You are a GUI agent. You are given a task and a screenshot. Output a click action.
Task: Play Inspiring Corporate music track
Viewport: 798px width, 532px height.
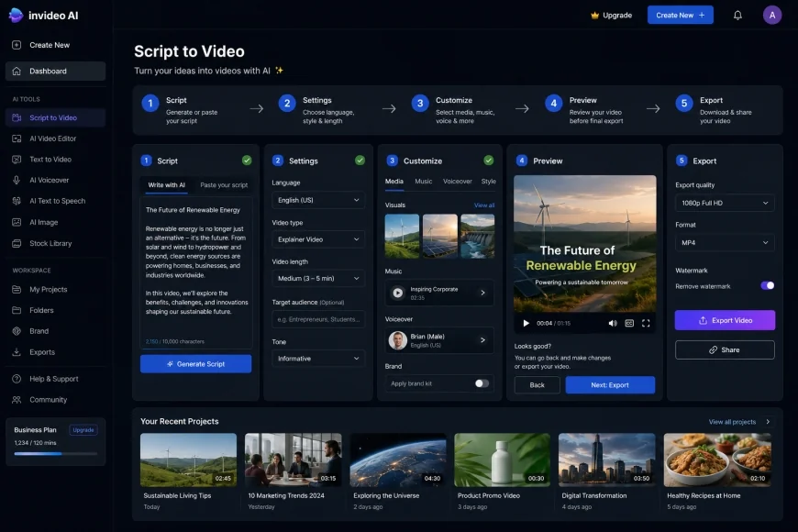(397, 293)
